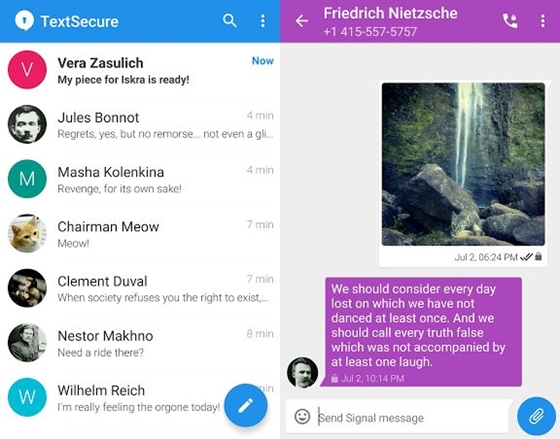Image resolution: width=560 pixels, height=439 pixels.
Task: Tap Nietzsche's avatar beside the message
Action: click(x=302, y=373)
